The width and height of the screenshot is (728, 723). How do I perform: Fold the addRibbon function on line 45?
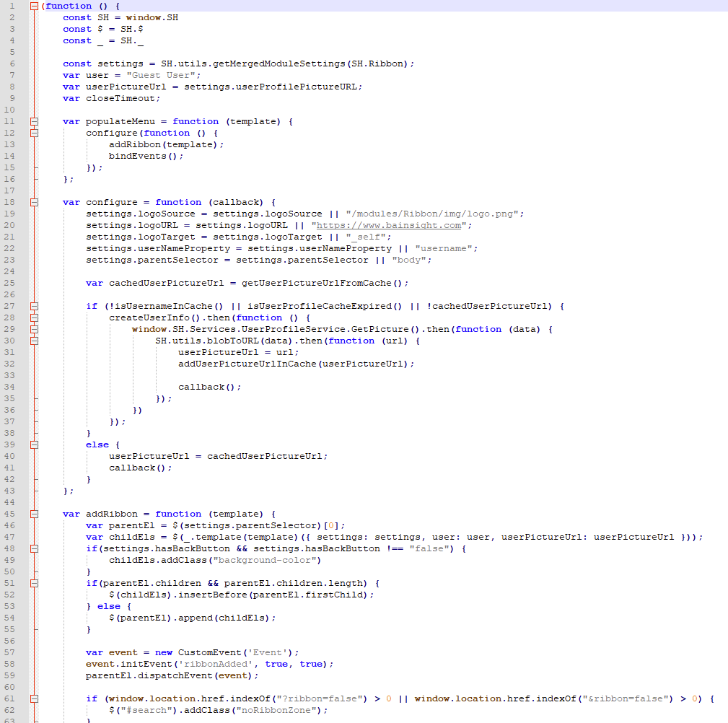34,514
